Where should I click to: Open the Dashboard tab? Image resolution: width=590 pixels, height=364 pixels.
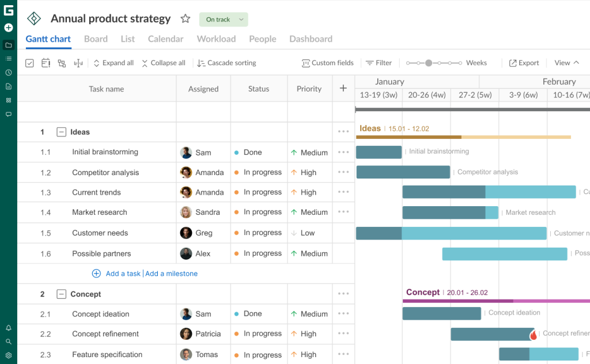tap(311, 39)
